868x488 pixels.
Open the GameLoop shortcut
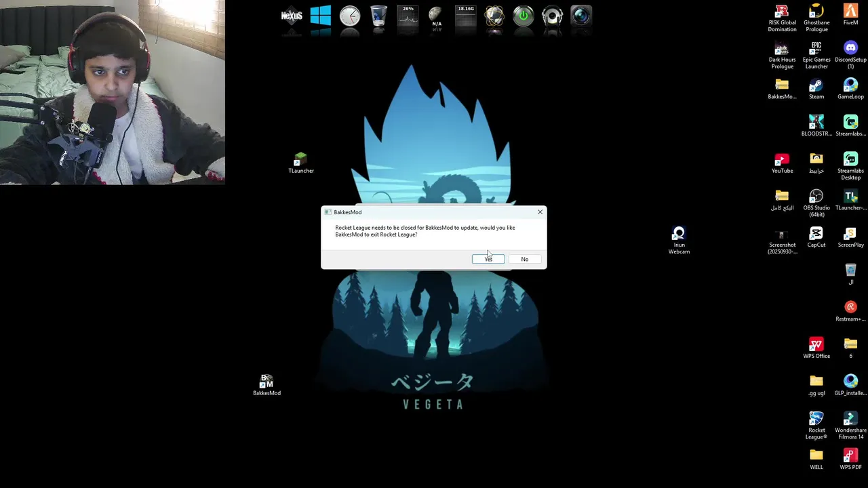coord(850,89)
